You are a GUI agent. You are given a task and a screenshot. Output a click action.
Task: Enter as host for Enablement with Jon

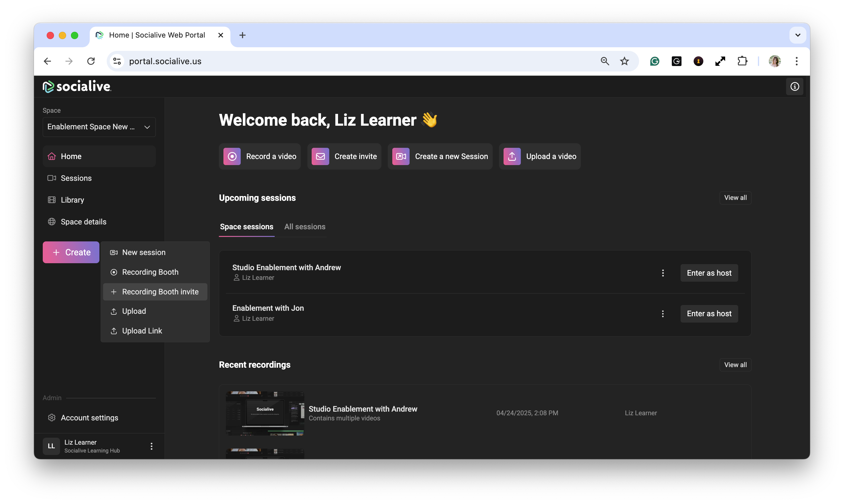tap(709, 314)
